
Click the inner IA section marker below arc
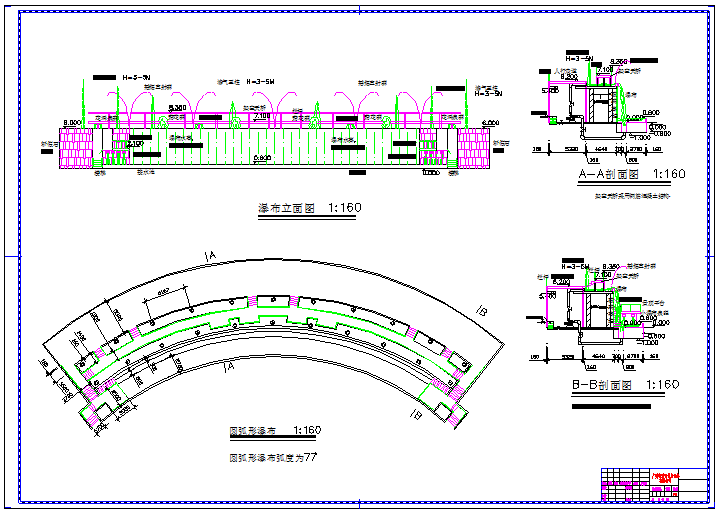[x=228, y=368]
